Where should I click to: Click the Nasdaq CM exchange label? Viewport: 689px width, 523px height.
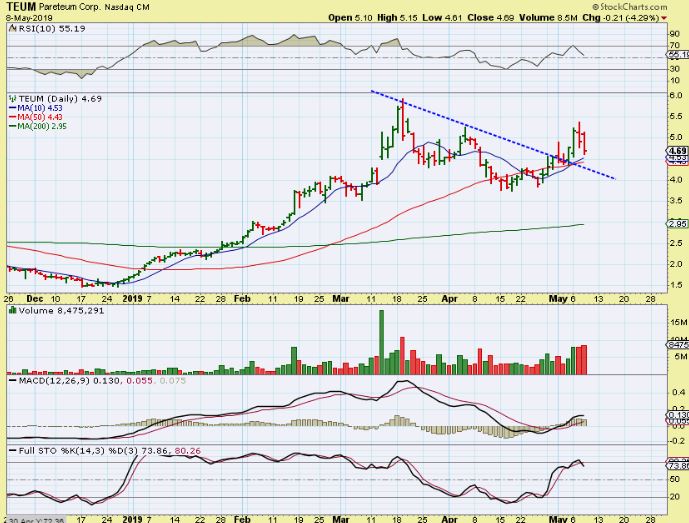[127, 7]
